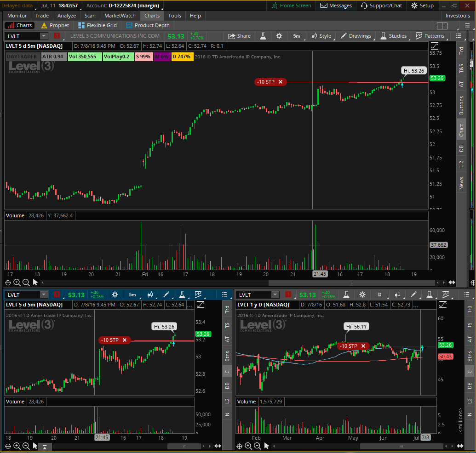This screenshot has width=476, height=453.
Task: Open settings gear in bottom-left chart toolbar
Action: click(115, 294)
